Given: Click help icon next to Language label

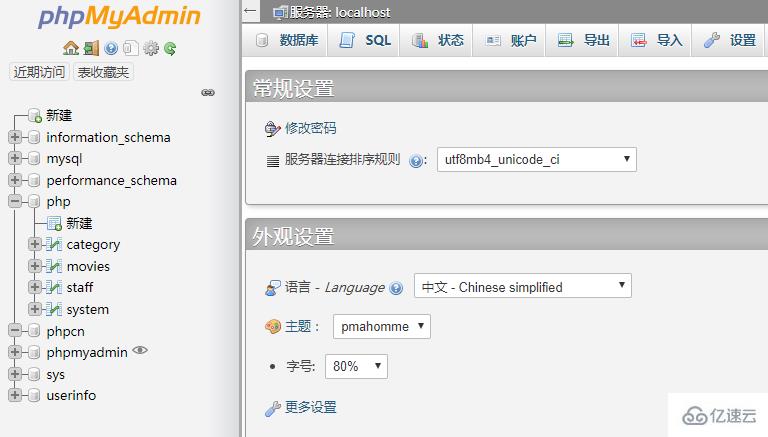Looking at the screenshot, I should [396, 288].
